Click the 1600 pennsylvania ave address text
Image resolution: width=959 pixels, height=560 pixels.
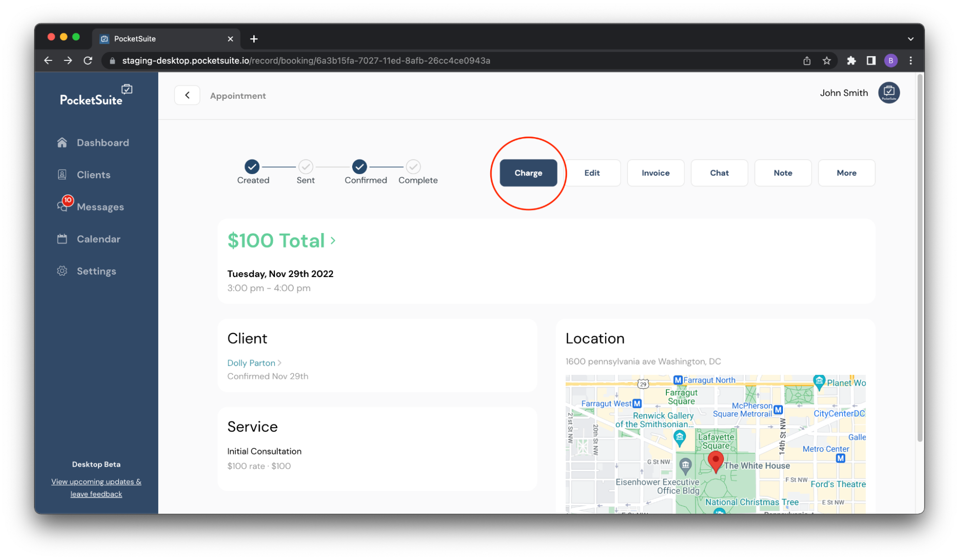pyautogui.click(x=643, y=361)
